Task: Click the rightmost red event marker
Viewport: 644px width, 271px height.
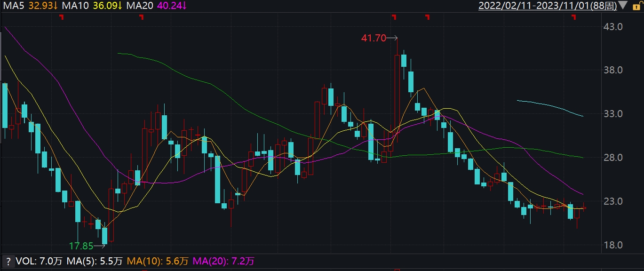Action: click(x=573, y=17)
